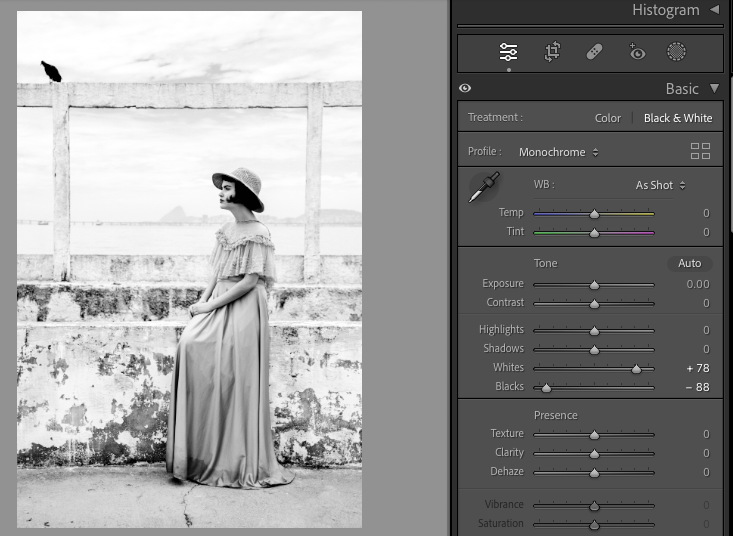Open the profile browser grid icon
The width and height of the screenshot is (733, 536).
(700, 152)
